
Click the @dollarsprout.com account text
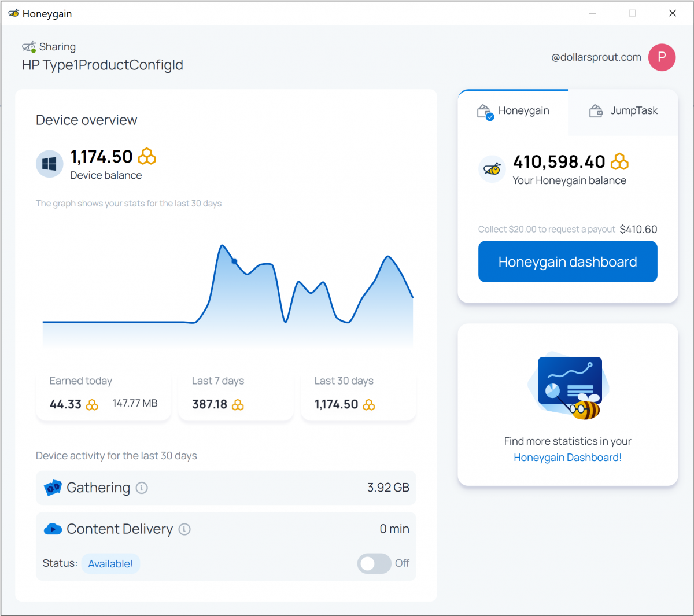(596, 57)
